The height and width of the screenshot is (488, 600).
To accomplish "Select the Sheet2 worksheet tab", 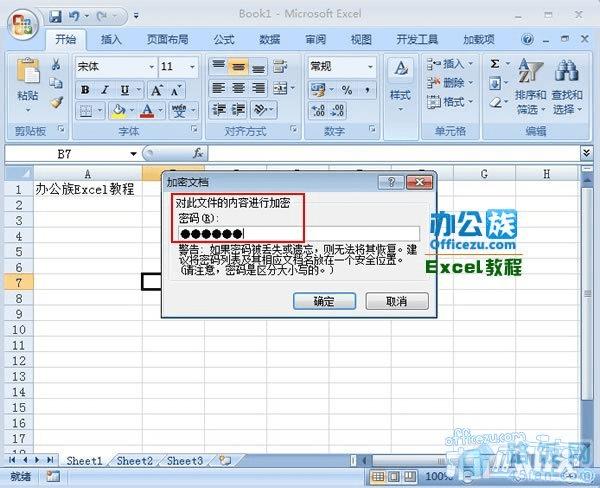I will 135,461.
